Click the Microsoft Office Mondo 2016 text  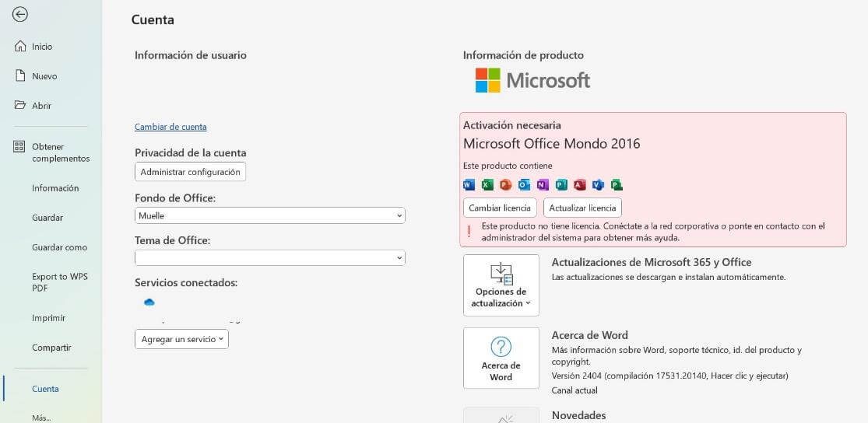pos(551,144)
